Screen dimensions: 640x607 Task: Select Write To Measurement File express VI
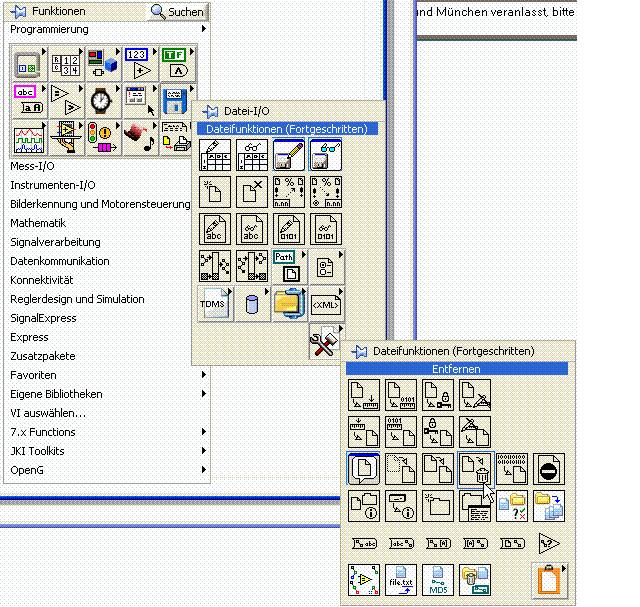pyautogui.click(x=289, y=155)
